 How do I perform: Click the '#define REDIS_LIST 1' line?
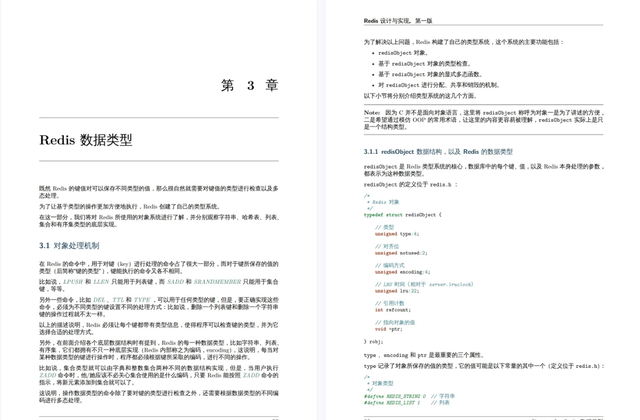407,402
